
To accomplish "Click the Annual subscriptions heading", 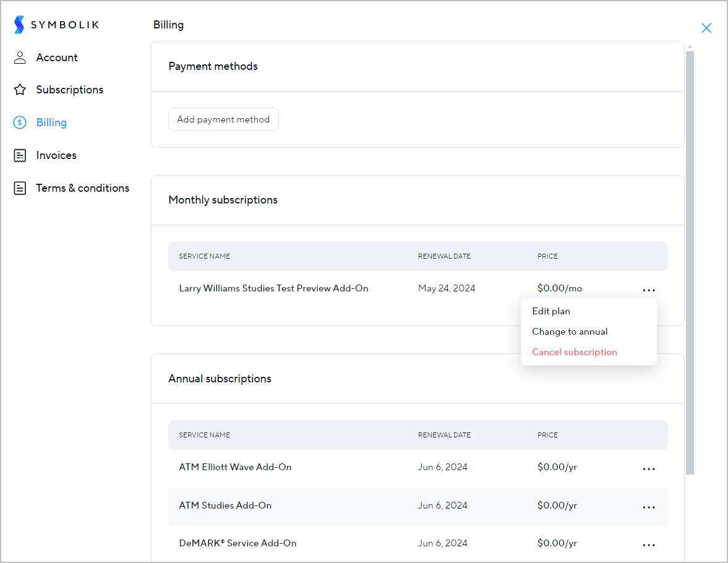I will point(220,379).
